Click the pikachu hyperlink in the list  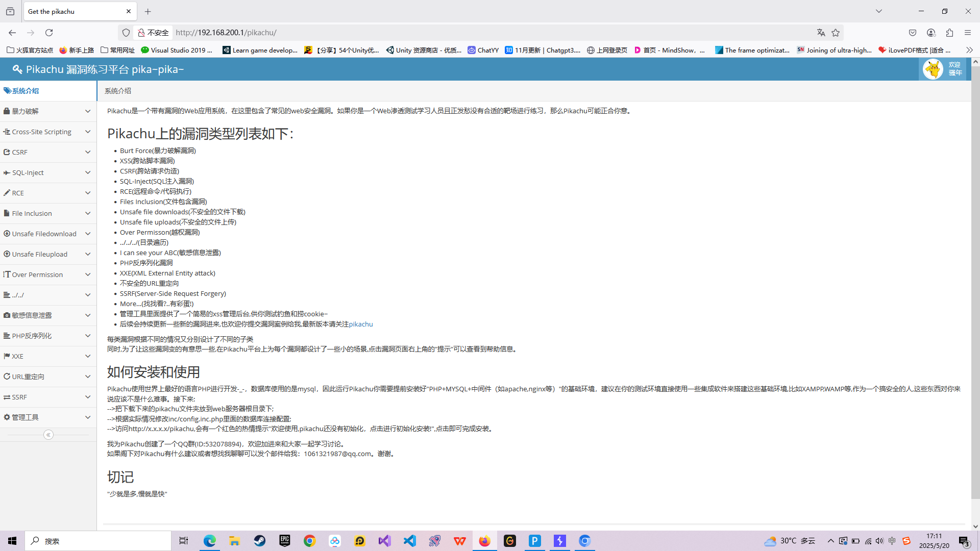pos(361,324)
